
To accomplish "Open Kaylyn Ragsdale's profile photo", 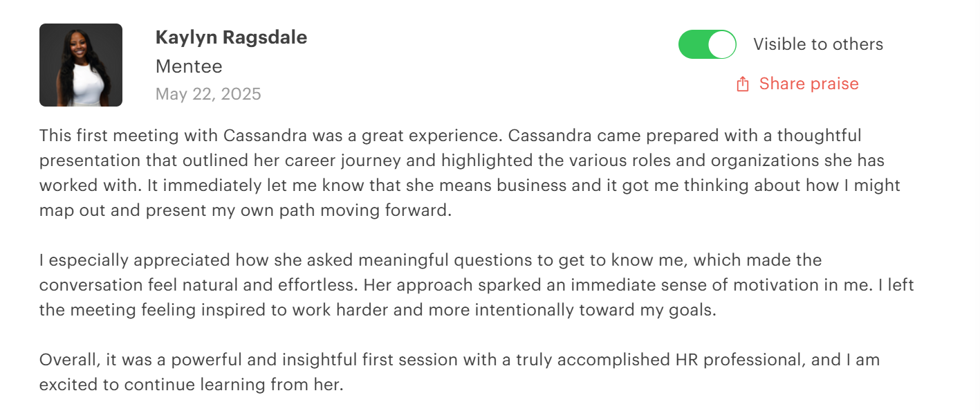I will point(81,65).
